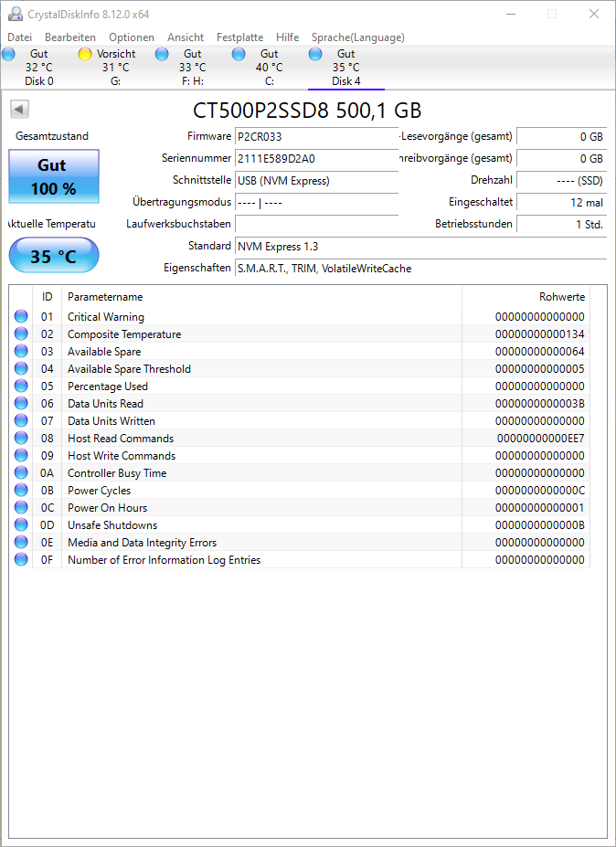
Task: Click the CrystalDiskInfo app icon in title bar
Action: 16,14
